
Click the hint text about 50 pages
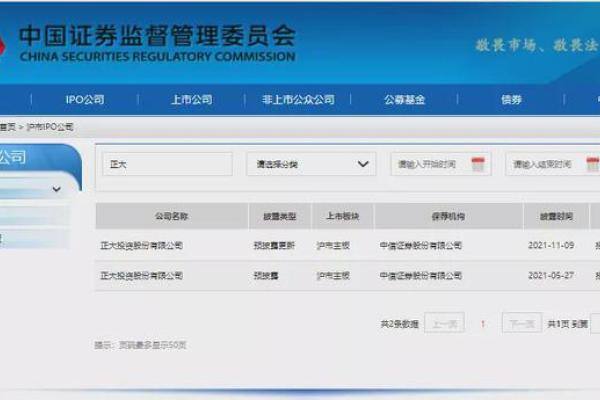coord(140,345)
